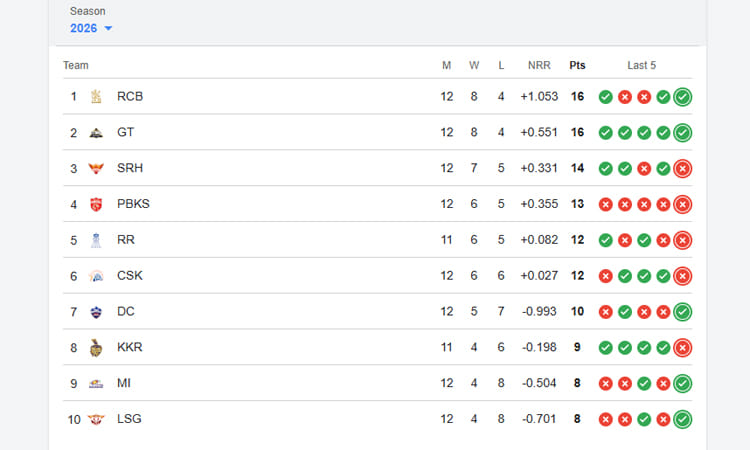Viewport: 750px width, 450px height.
Task: Click the Last 5 column header
Action: tap(641, 66)
